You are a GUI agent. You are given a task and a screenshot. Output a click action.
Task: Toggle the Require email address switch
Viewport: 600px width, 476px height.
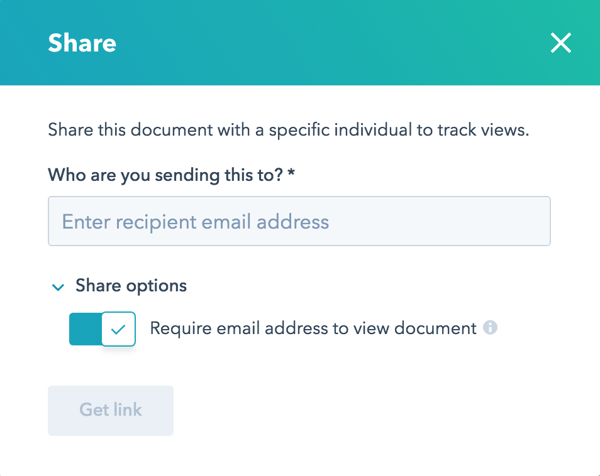click(102, 329)
